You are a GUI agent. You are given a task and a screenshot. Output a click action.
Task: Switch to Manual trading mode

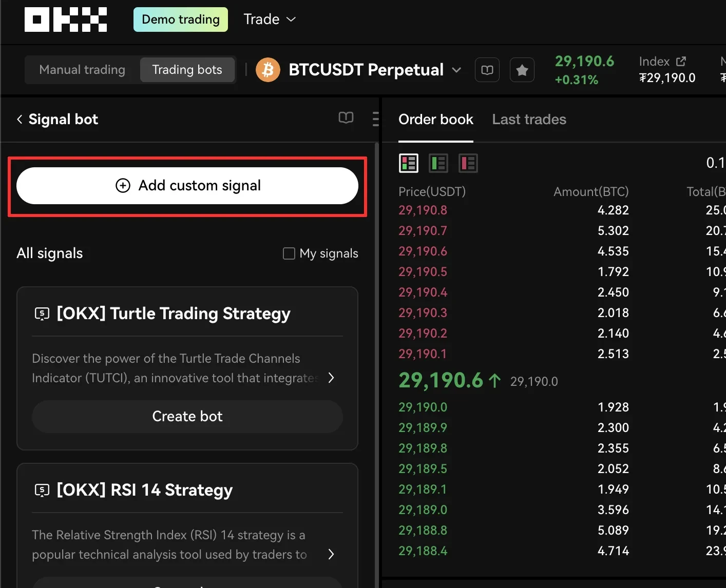coord(82,69)
